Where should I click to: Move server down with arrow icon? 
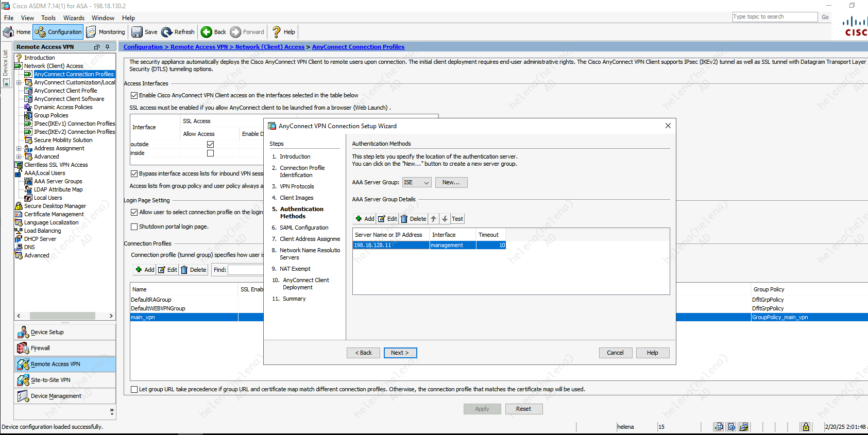[x=445, y=219]
